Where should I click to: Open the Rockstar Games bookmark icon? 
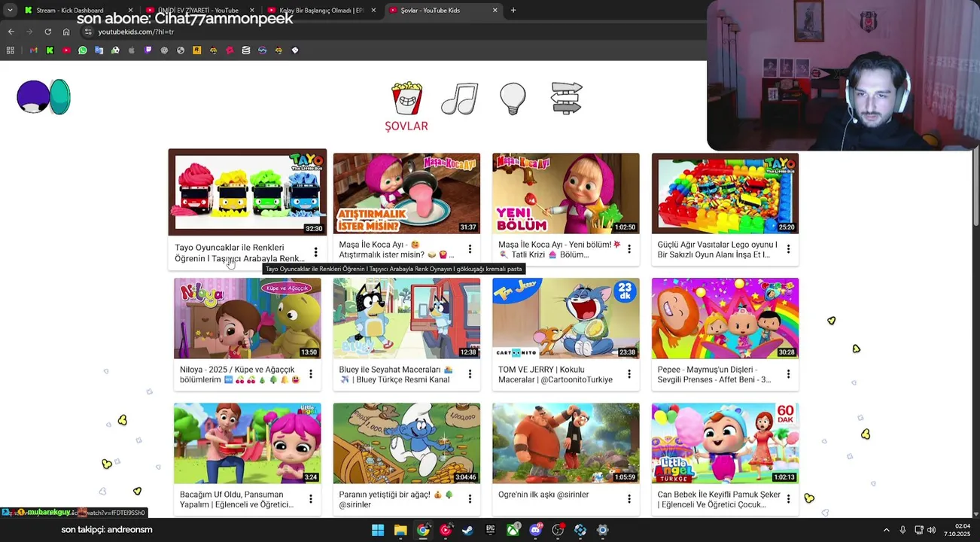(197, 50)
